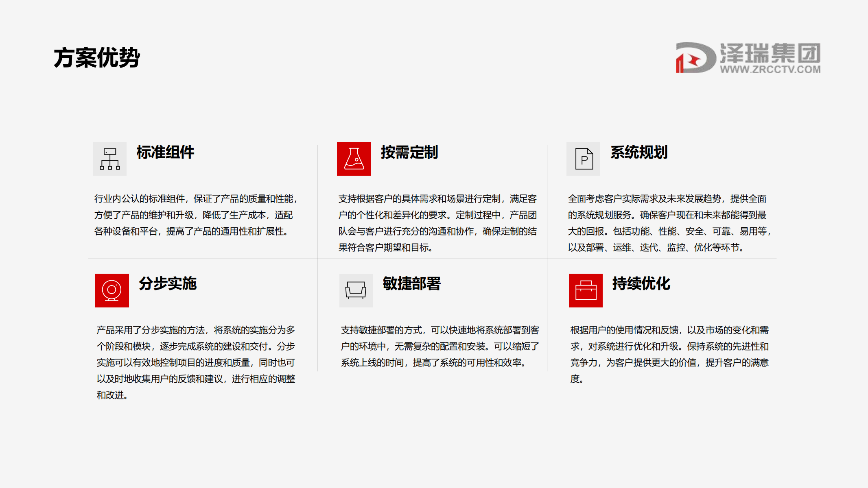Select the 方案优势 slide title
The height and width of the screenshot is (488, 868).
tap(97, 57)
